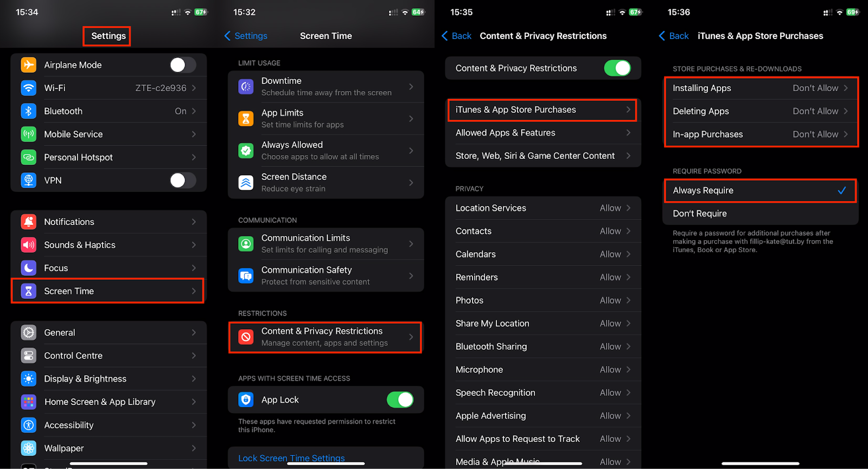Screen dimensions: 868x469
Task: Open Calendars Allow setting
Action: click(x=543, y=254)
